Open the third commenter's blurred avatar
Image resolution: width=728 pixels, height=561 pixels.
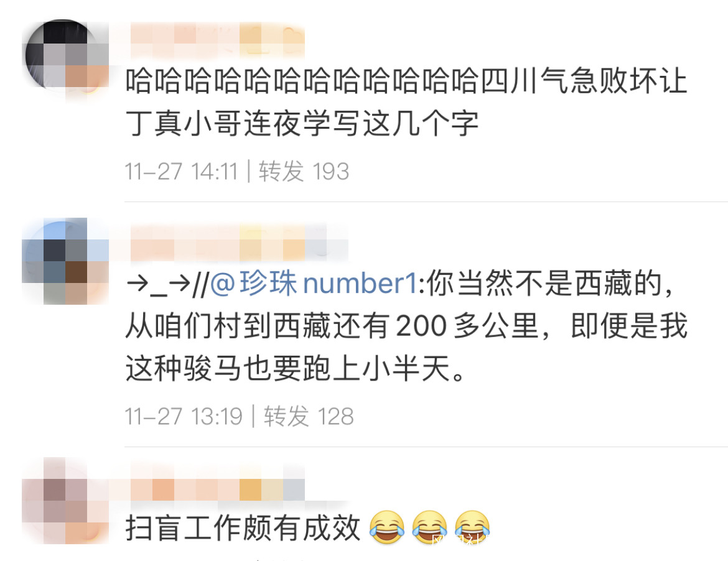[x=65, y=501]
